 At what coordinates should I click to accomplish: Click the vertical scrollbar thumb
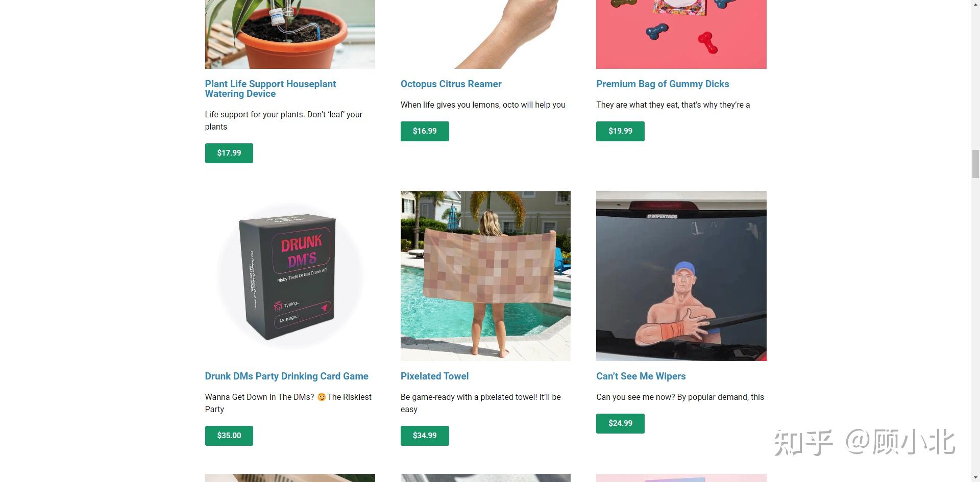(x=975, y=164)
